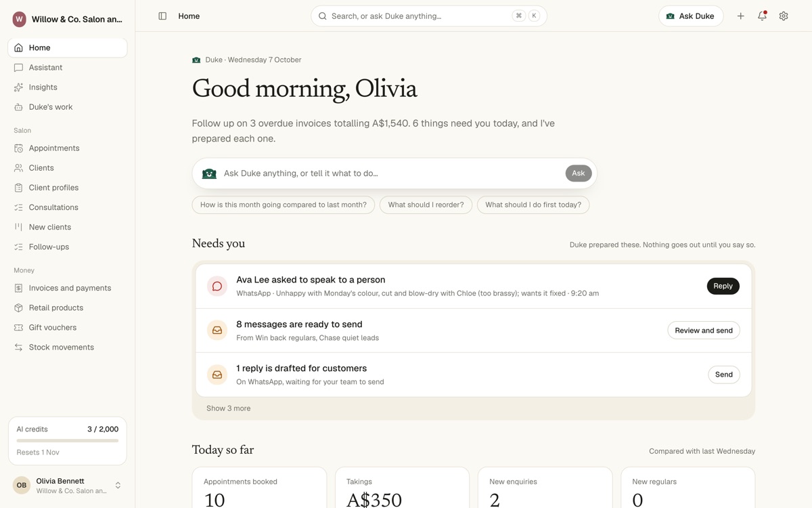Click the Ava Lee chat bubble icon
Screen dimensions: 812x508
click(217, 287)
